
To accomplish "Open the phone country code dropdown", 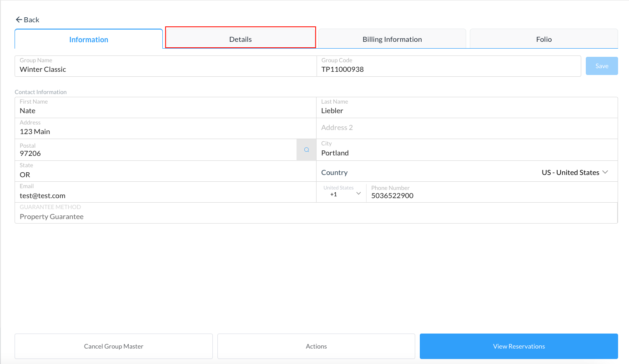I will (x=359, y=193).
